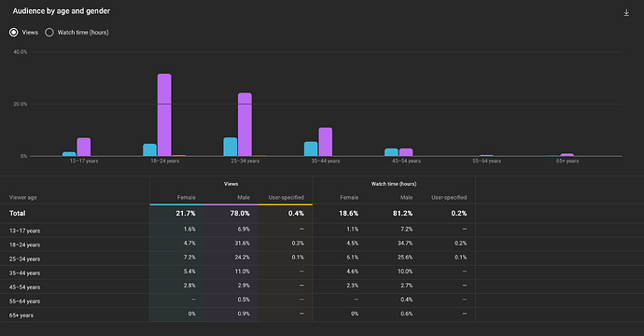Click the Total male views value '78.0%'
This screenshot has height=336, width=644.
pyautogui.click(x=240, y=213)
